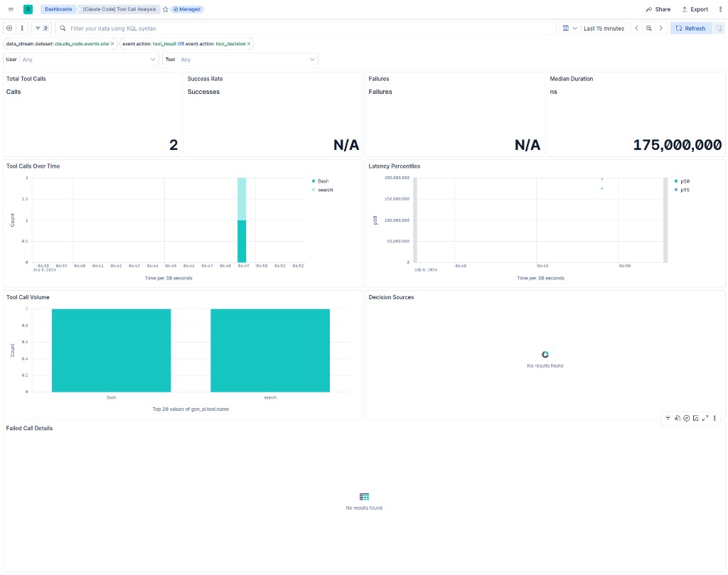Click the Latency Percentiles panel title

394,166
